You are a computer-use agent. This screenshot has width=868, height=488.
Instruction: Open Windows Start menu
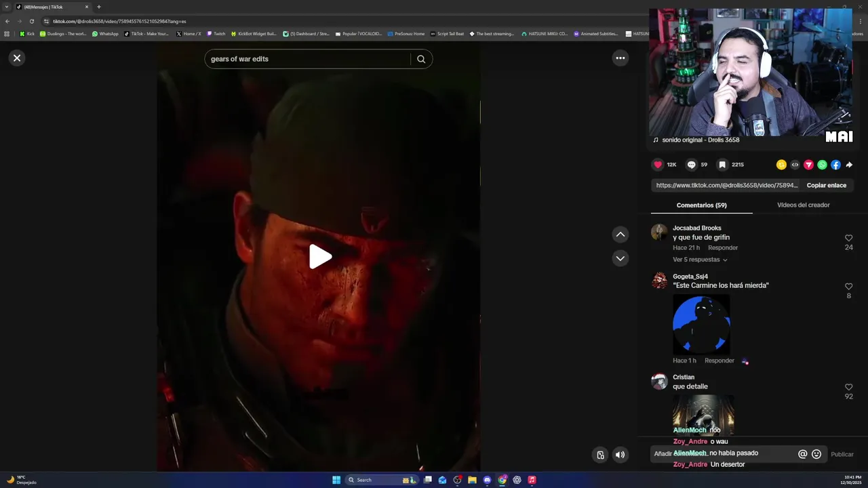click(336, 480)
